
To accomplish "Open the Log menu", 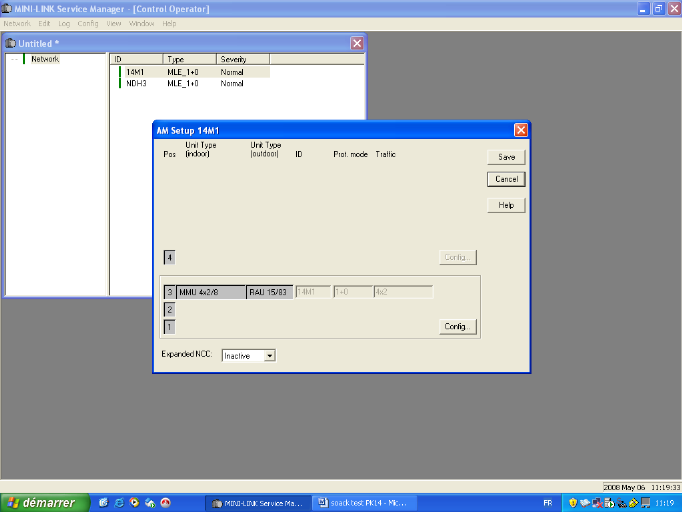I will pyautogui.click(x=64, y=23).
